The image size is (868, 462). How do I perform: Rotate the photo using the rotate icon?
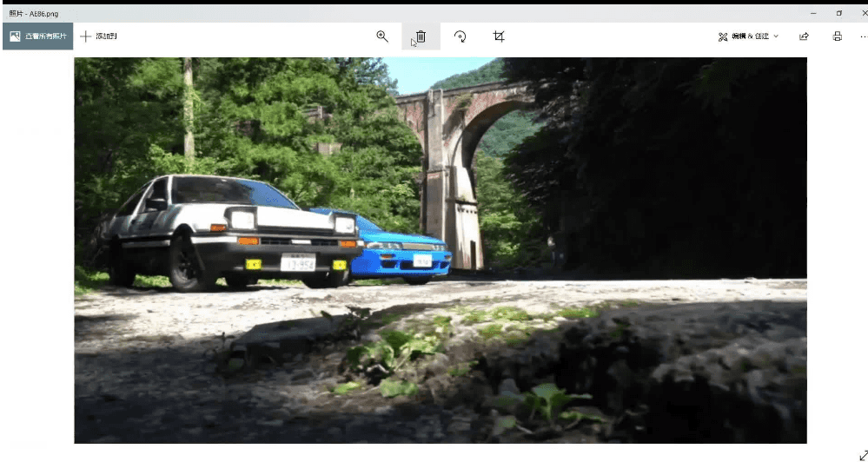point(460,36)
